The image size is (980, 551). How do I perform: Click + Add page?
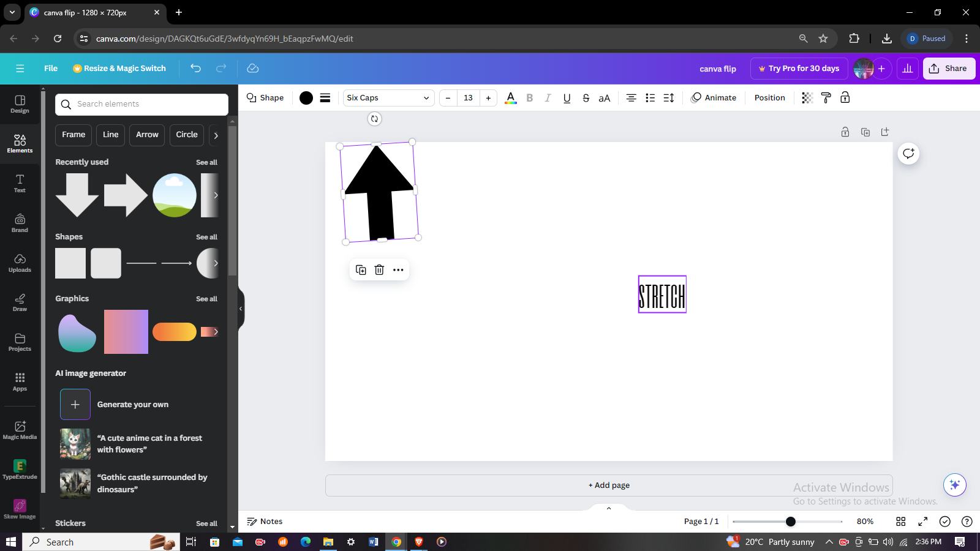pos(609,485)
